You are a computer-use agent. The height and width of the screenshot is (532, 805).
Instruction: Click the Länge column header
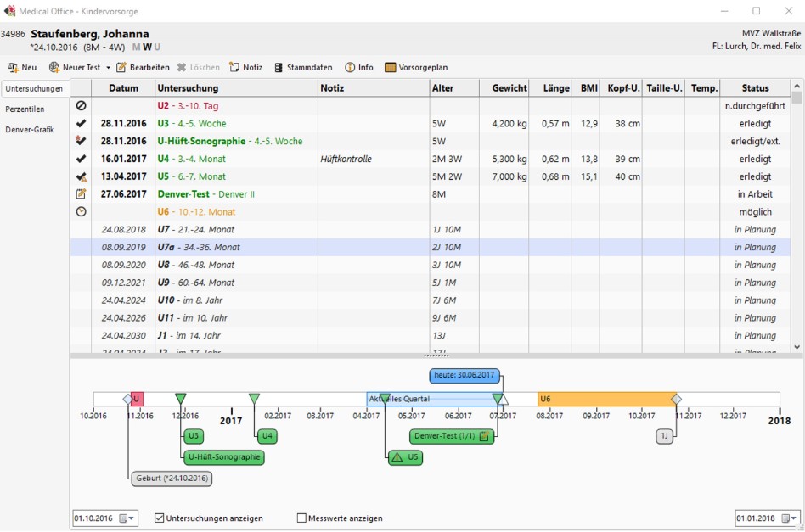click(550, 87)
